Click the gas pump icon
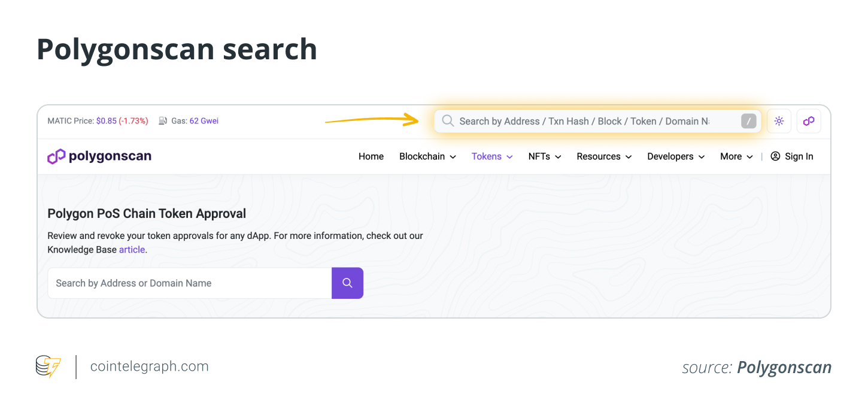Viewport: 868px width, 415px height. click(163, 121)
